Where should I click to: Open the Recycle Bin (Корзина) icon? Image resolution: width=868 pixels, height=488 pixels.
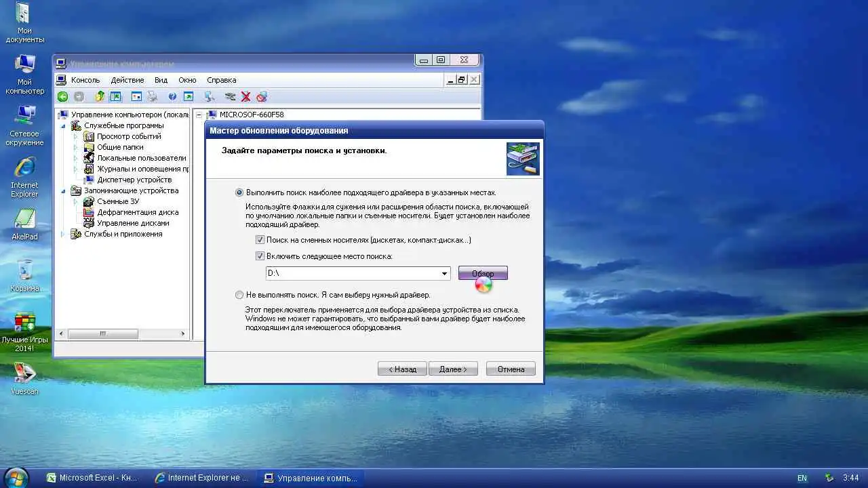coord(25,277)
